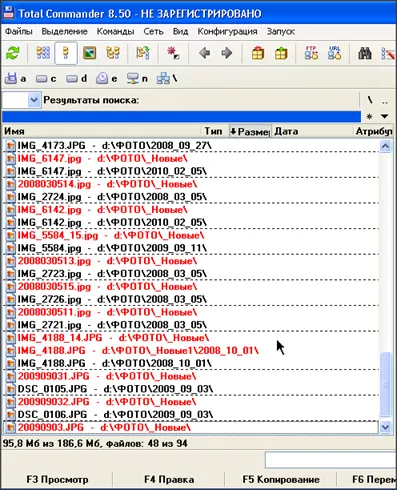397x490 pixels.
Task: Select DSC_0105.JPG file row
Action: point(192,389)
